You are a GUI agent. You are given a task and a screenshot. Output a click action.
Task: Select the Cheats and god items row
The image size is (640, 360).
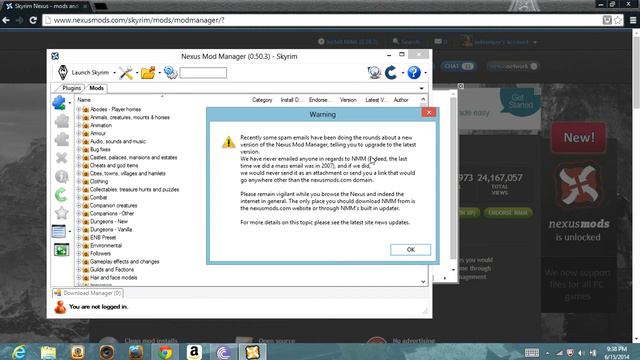click(x=114, y=166)
